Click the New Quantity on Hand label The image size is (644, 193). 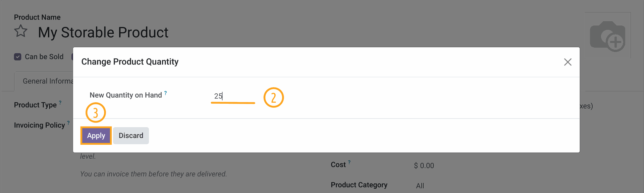point(126,95)
